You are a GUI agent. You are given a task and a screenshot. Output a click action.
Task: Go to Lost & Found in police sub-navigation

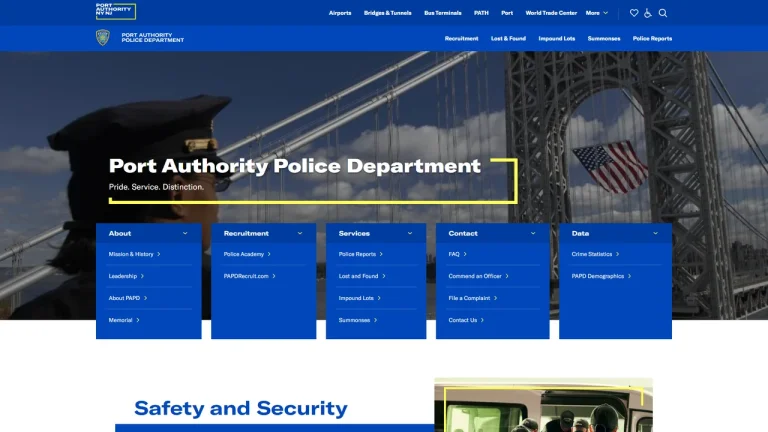click(508, 38)
